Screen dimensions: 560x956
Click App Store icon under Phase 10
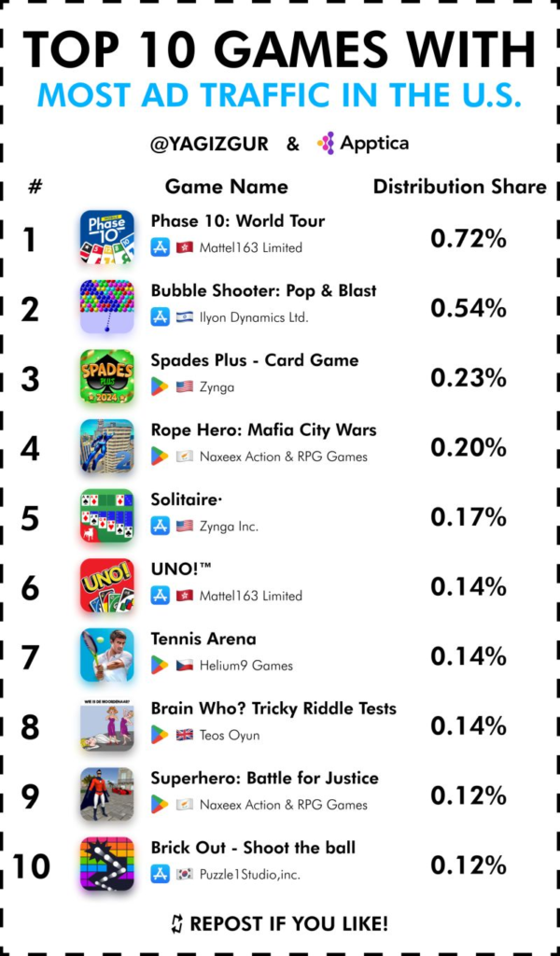[160, 246]
